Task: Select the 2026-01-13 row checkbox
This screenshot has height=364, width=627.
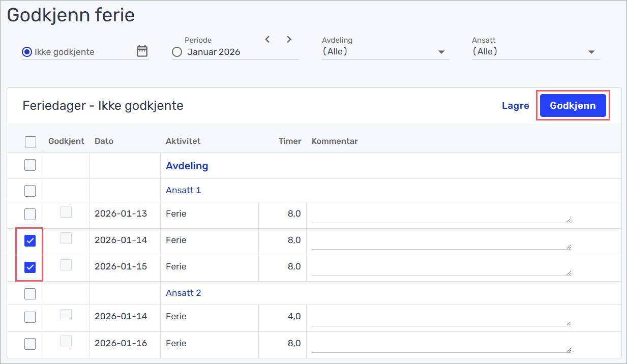Action: (x=30, y=214)
